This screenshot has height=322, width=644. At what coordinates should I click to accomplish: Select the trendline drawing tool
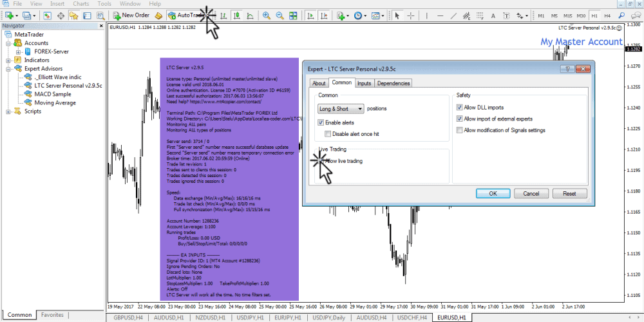[x=453, y=15]
